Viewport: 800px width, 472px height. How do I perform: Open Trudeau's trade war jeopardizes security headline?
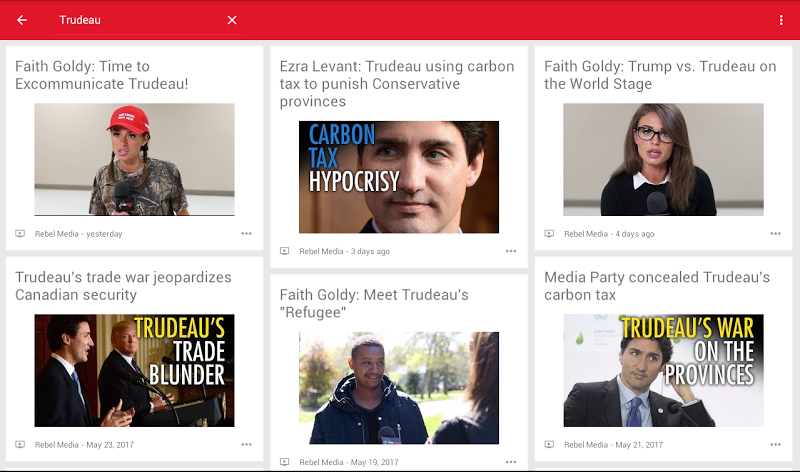123,286
